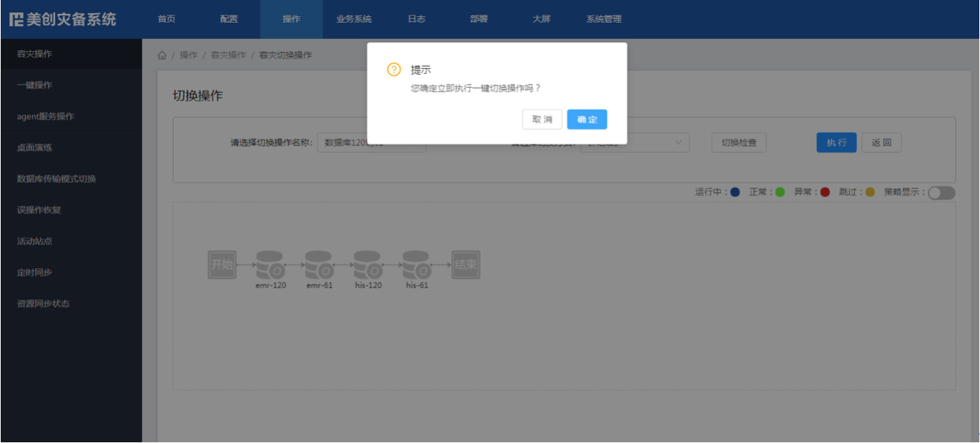Confirm the dialog with 确定
Image resolution: width=980 pixels, height=443 pixels.
(x=586, y=119)
